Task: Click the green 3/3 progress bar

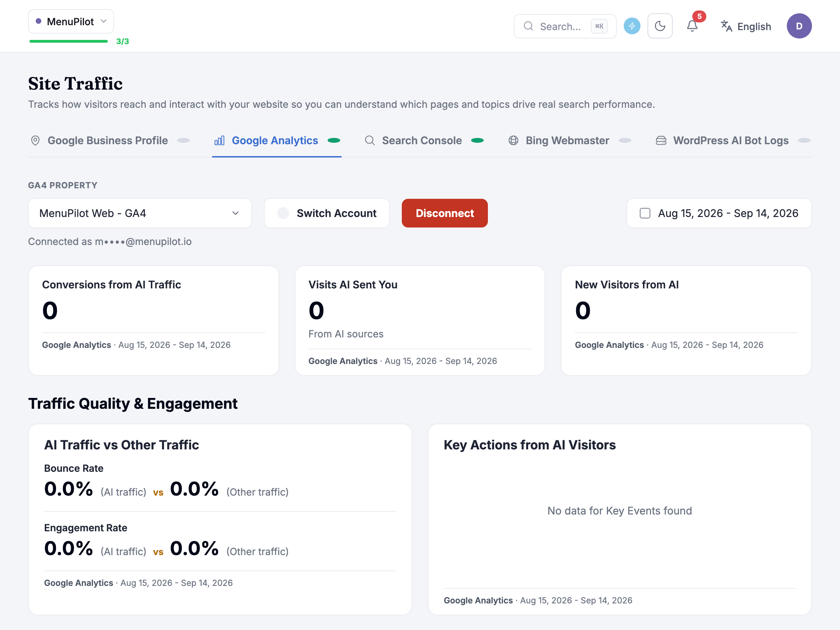Action: point(68,41)
